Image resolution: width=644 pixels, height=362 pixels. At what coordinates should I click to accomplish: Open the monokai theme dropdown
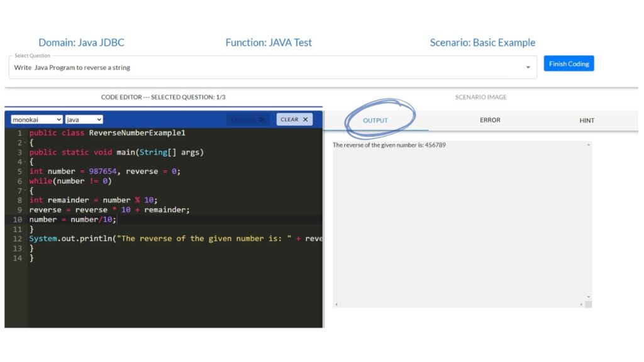[x=36, y=119]
